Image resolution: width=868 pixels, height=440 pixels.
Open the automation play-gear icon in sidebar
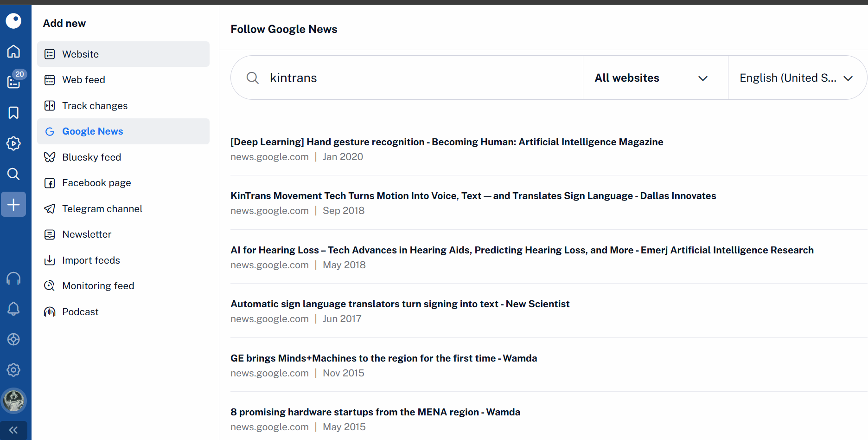point(13,143)
